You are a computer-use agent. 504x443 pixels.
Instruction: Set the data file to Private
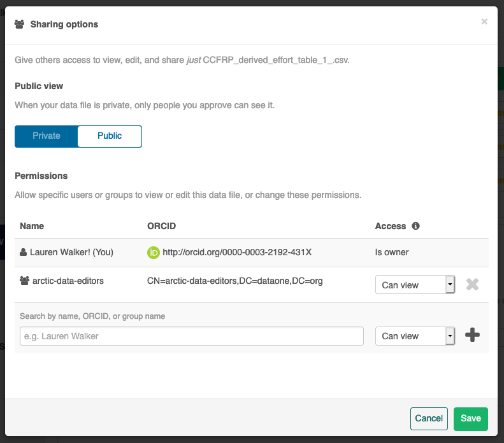click(x=47, y=136)
